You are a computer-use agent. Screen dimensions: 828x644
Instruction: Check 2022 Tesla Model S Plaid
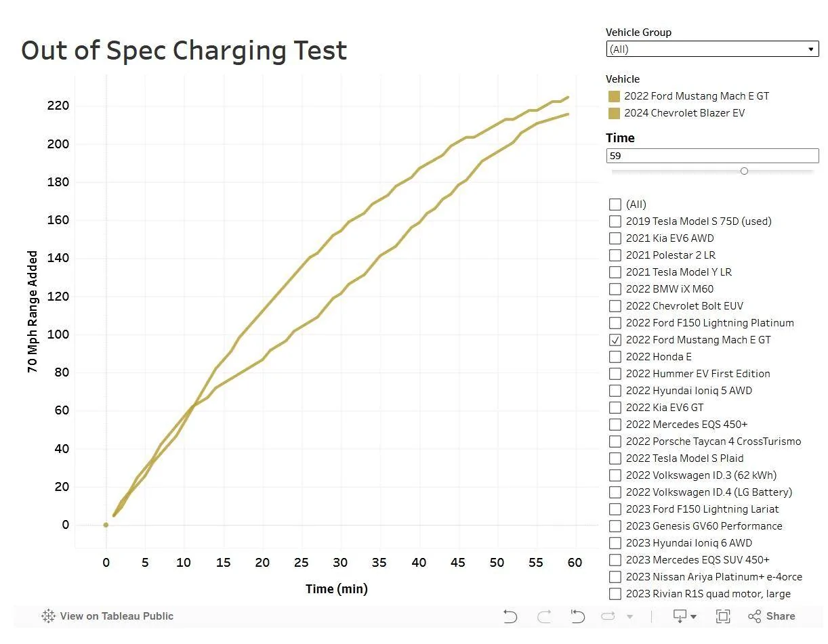(615, 458)
